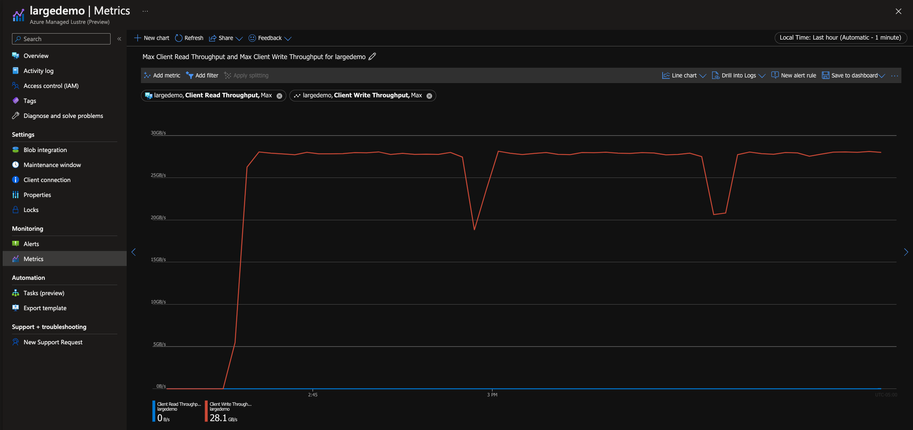Click the Export template icon

(x=16, y=308)
